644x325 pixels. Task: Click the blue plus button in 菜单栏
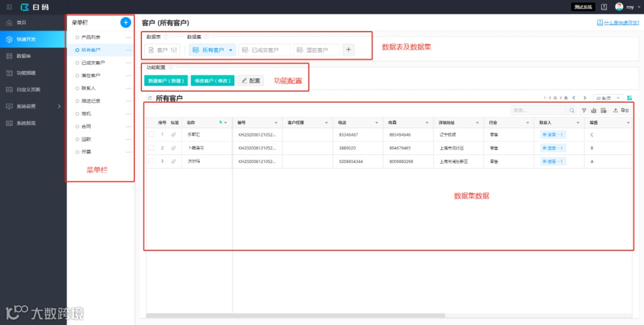tap(126, 23)
